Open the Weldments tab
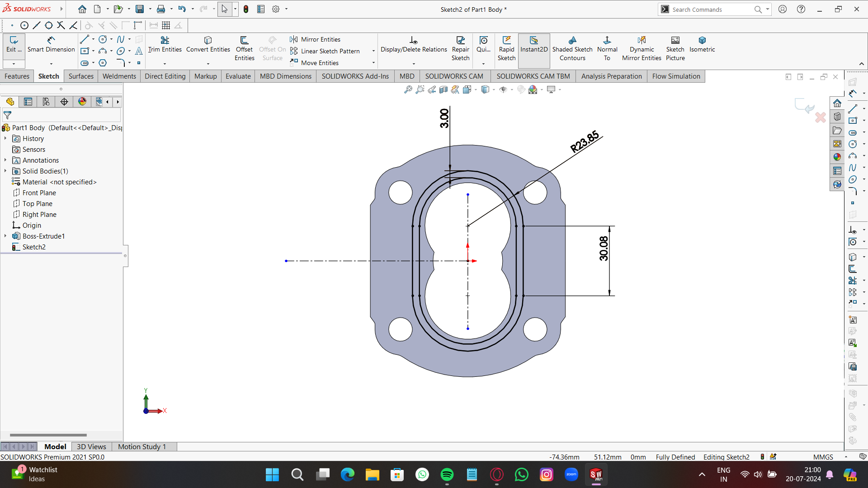Screen dimensions: 868x488 119,76
